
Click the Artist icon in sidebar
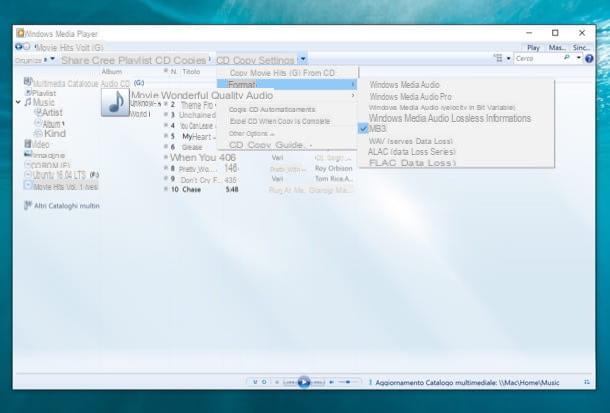[x=38, y=112]
